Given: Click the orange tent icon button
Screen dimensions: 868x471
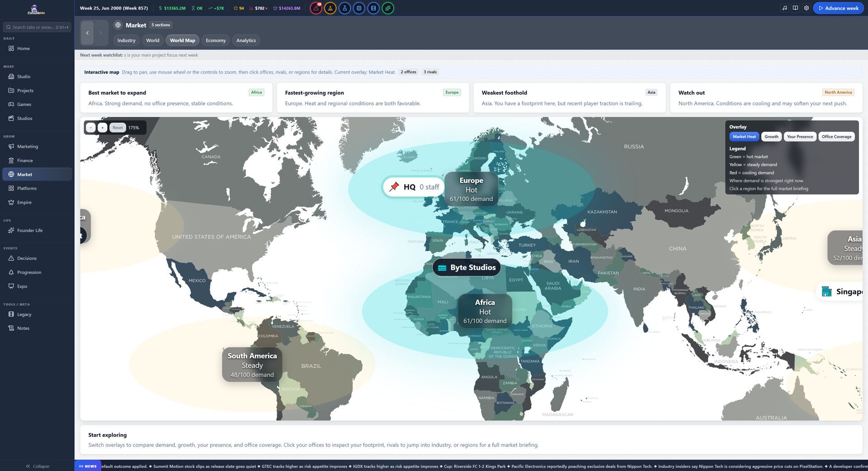Looking at the screenshot, I should (330, 8).
